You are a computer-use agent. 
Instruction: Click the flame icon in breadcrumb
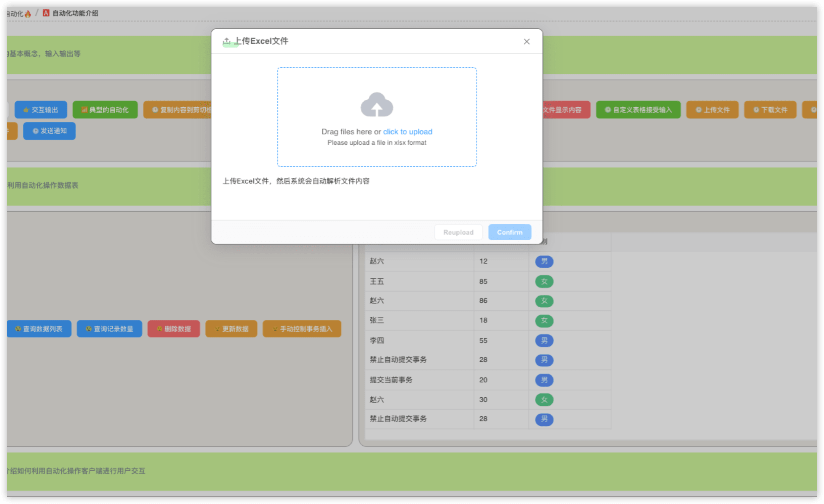[28, 14]
